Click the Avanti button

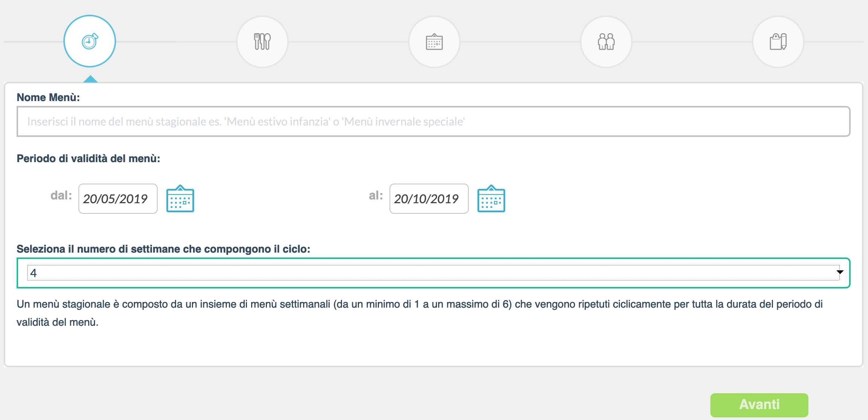[x=759, y=405]
